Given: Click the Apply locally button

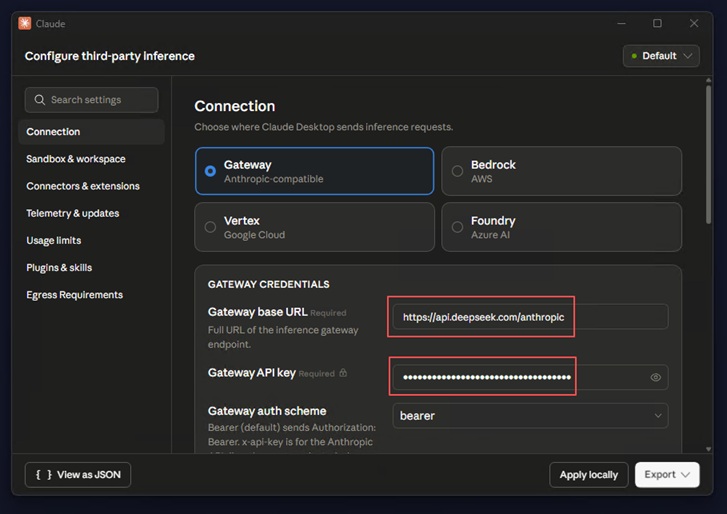Looking at the screenshot, I should click(588, 475).
